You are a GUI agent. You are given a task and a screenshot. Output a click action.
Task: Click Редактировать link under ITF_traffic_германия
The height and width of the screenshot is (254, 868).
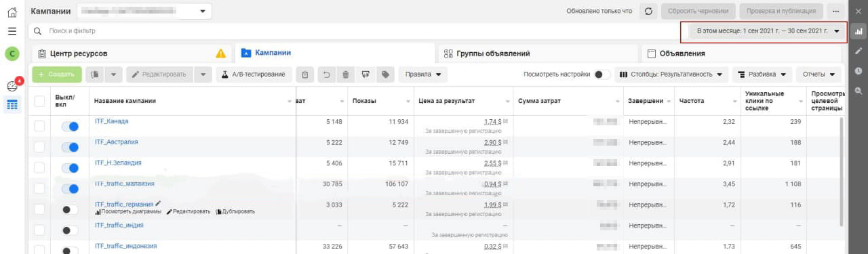(189, 211)
